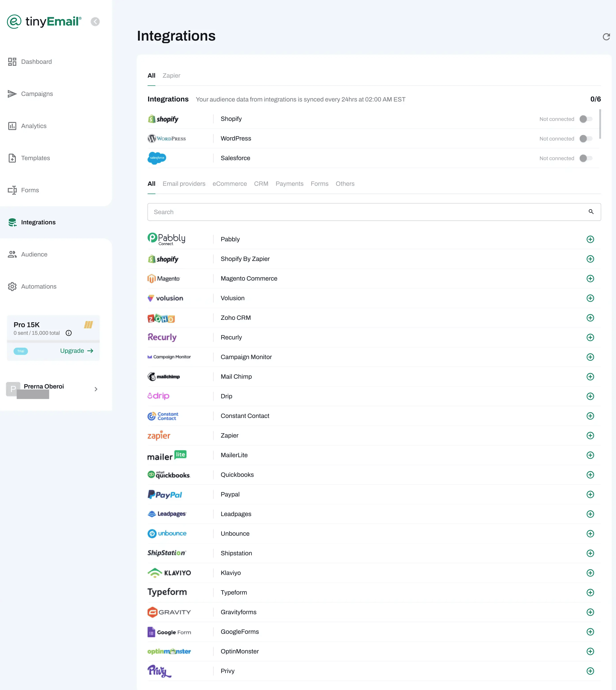Viewport: 616px width, 690px height.
Task: Add the Pabbly integration with plus icon
Action: click(590, 239)
